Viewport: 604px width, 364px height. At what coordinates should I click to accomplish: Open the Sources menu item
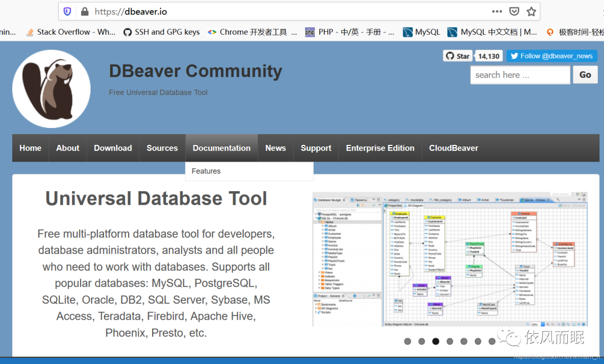[x=162, y=148]
